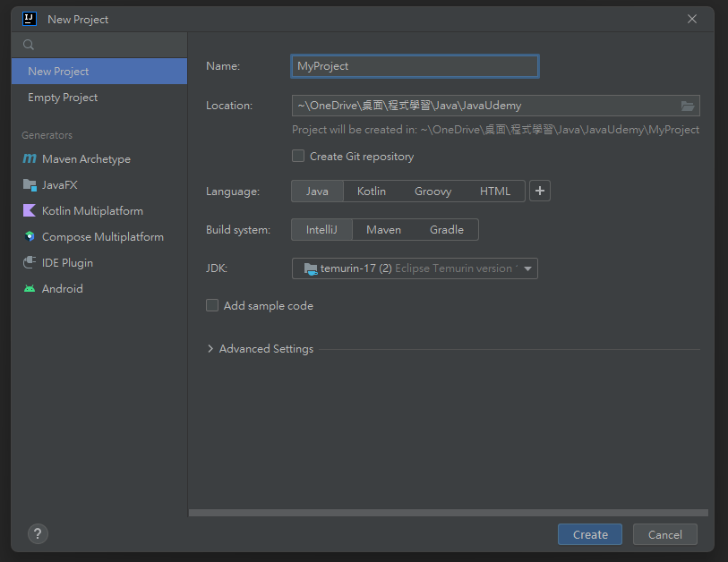This screenshot has width=728, height=562.
Task: Click the search magnifier icon in sidebar
Action: click(29, 45)
